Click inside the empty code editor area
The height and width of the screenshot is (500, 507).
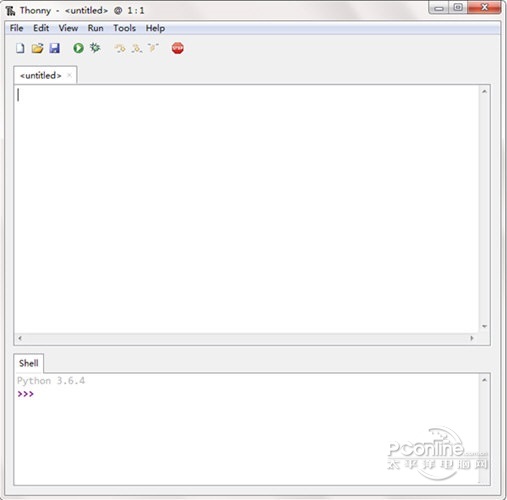click(x=247, y=209)
